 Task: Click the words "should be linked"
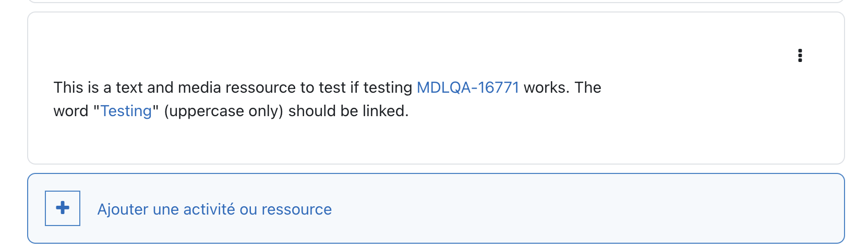click(347, 111)
